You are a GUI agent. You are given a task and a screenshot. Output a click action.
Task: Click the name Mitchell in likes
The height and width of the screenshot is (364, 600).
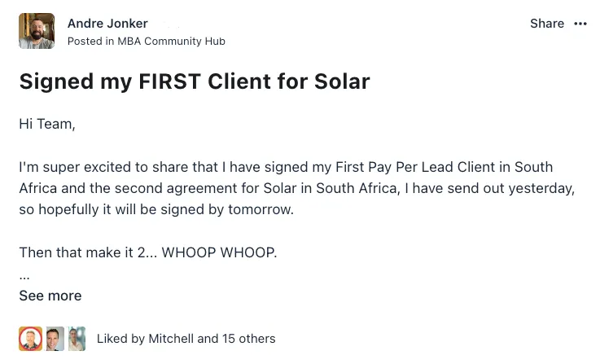169,339
